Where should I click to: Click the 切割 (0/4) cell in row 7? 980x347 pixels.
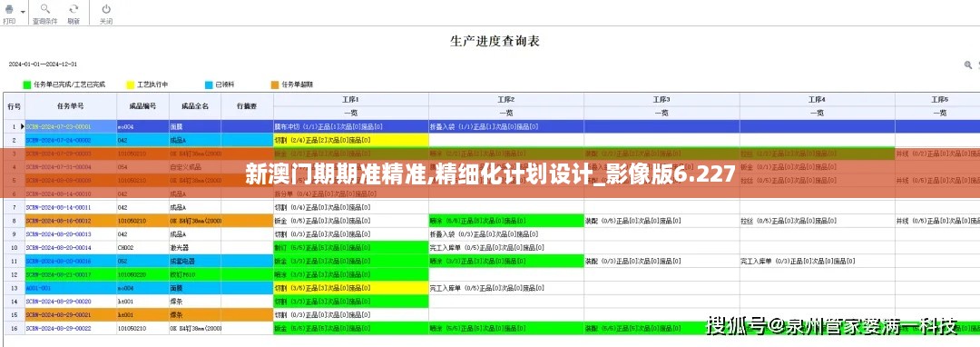(x=350, y=207)
